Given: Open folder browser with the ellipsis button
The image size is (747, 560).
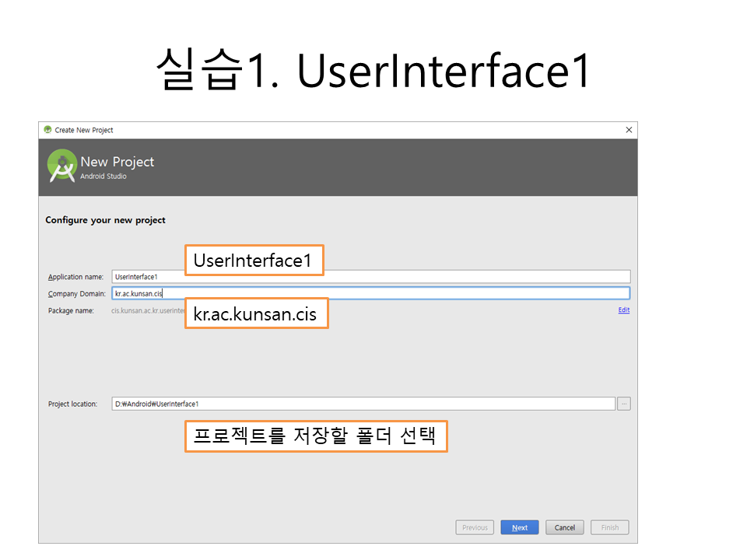Looking at the screenshot, I should (624, 404).
